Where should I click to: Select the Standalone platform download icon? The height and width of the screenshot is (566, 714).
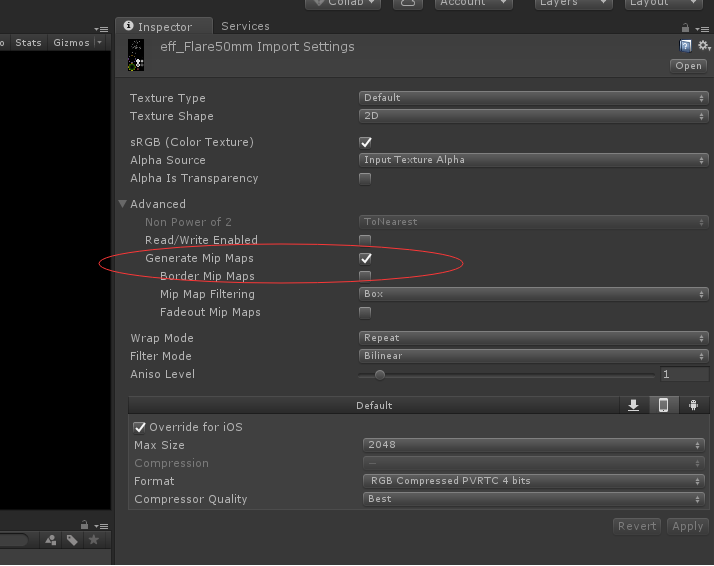633,405
